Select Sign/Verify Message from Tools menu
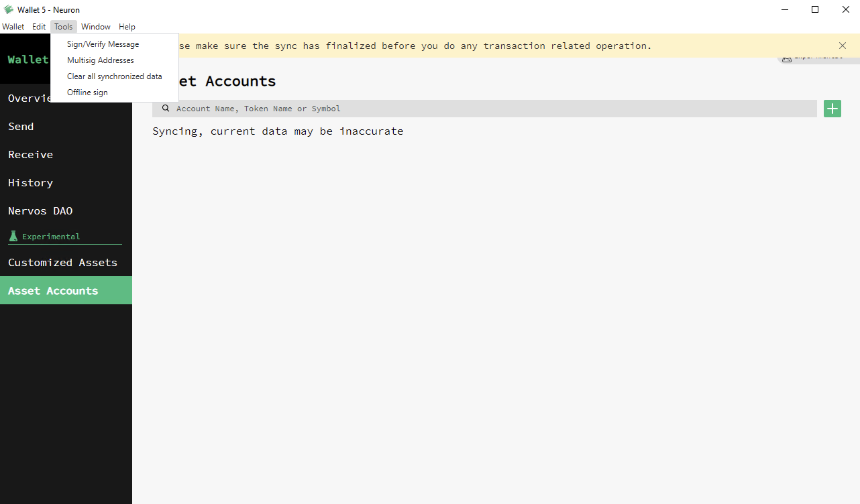Screen dimensions: 860x504 [x=103, y=44]
